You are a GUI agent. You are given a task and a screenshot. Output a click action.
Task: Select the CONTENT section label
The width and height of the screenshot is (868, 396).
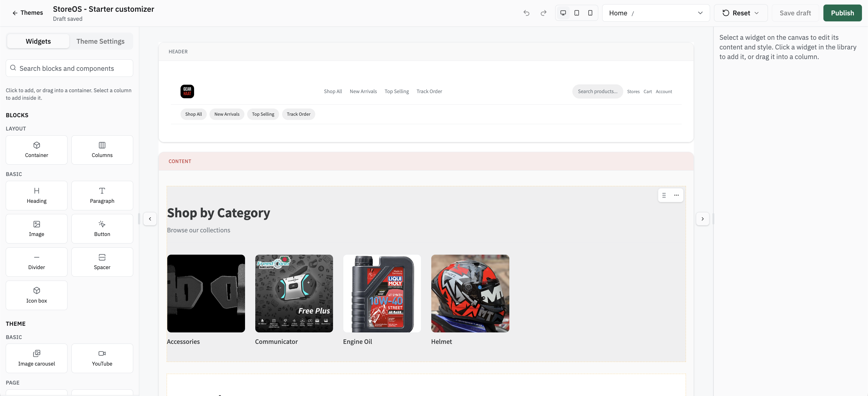[x=180, y=162]
